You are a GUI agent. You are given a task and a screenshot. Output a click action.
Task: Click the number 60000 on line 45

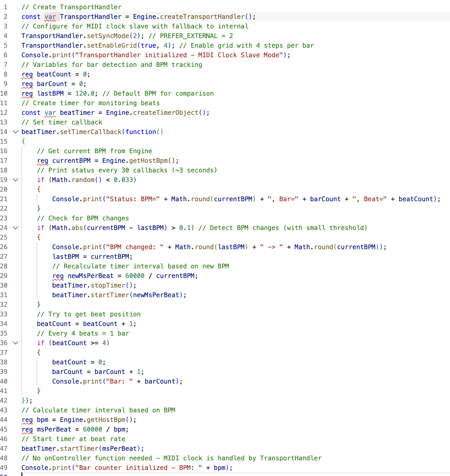(93, 429)
